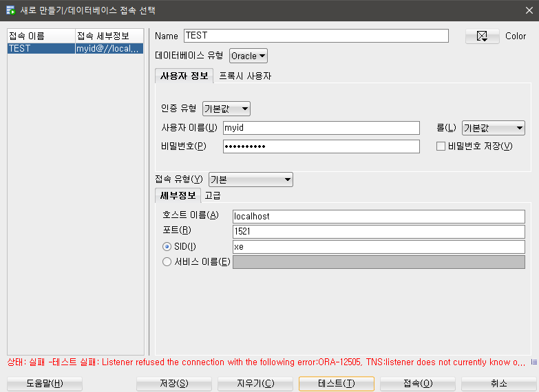
Task: Click the 호스트 이름 field containing localhost
Action: 379,217
